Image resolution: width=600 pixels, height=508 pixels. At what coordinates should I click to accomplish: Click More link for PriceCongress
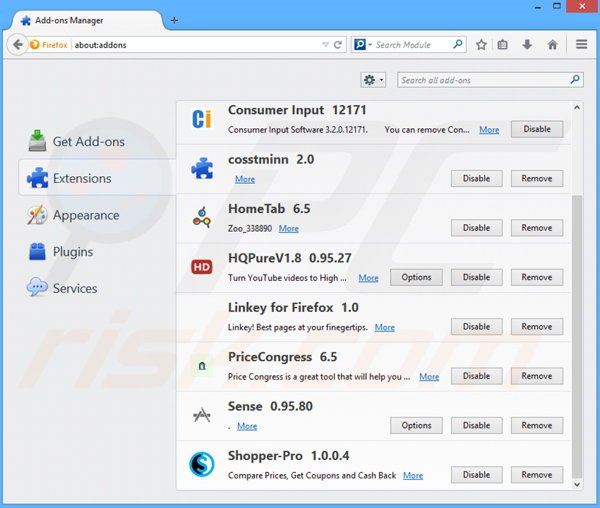click(x=429, y=377)
